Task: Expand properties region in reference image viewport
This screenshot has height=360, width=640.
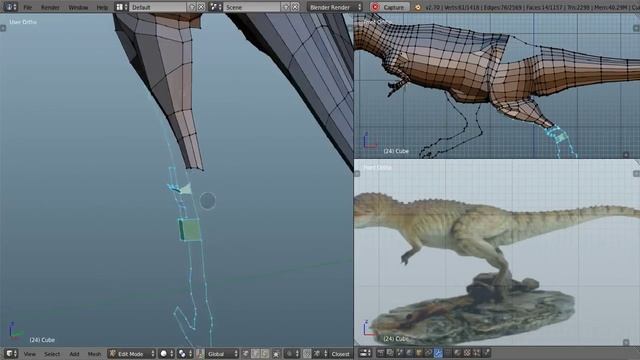Action: (x=636, y=174)
